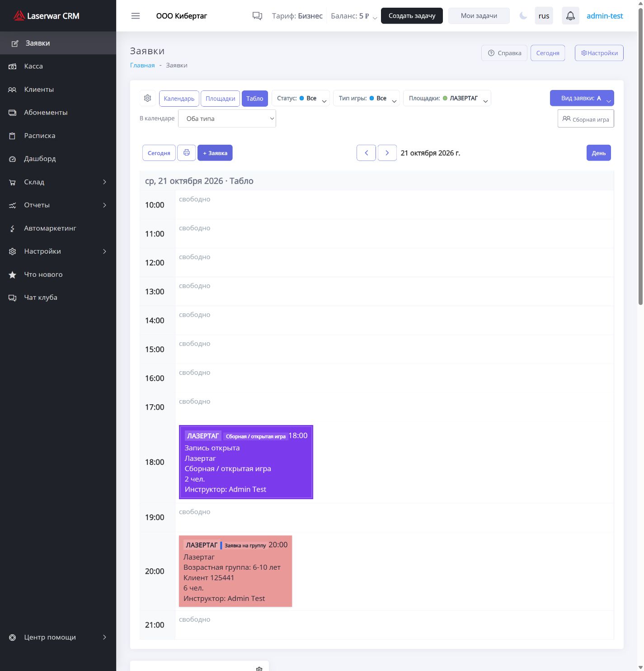
Task: Click Создать задачу button
Action: point(412,16)
